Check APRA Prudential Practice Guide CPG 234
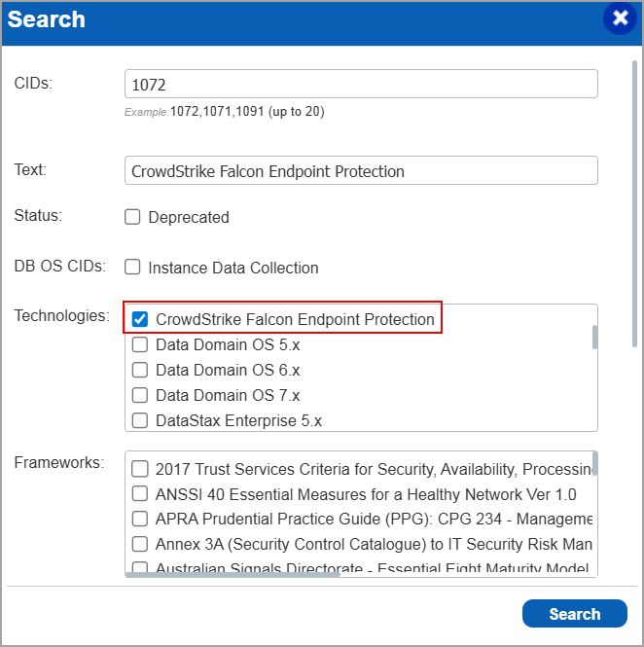The image size is (644, 647). (140, 519)
